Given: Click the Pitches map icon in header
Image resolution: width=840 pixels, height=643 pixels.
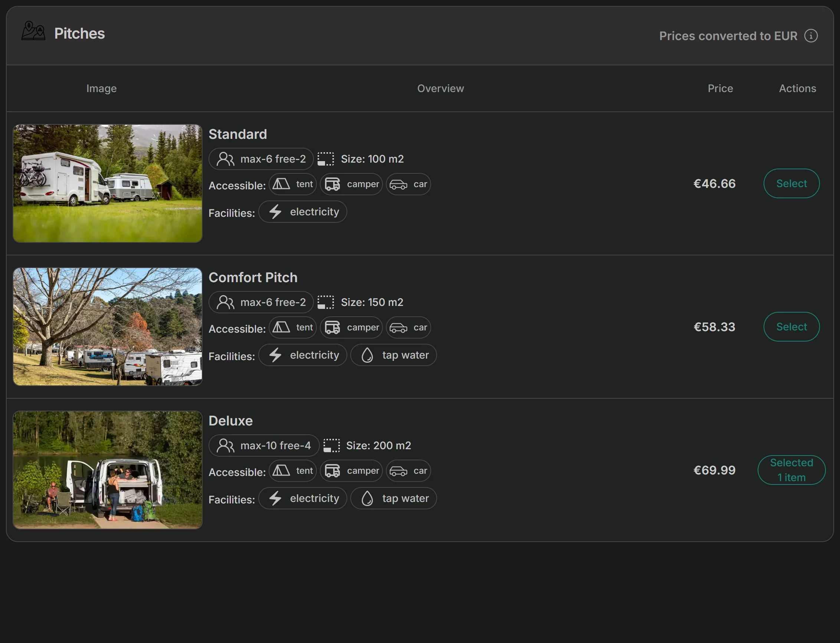Looking at the screenshot, I should [x=33, y=31].
